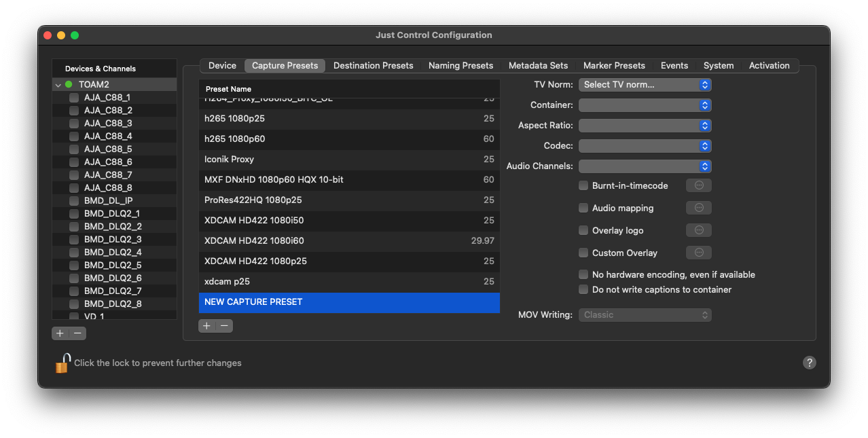Select the XDCAM HD422 1080p25 preset
The width and height of the screenshot is (868, 438).
(349, 261)
